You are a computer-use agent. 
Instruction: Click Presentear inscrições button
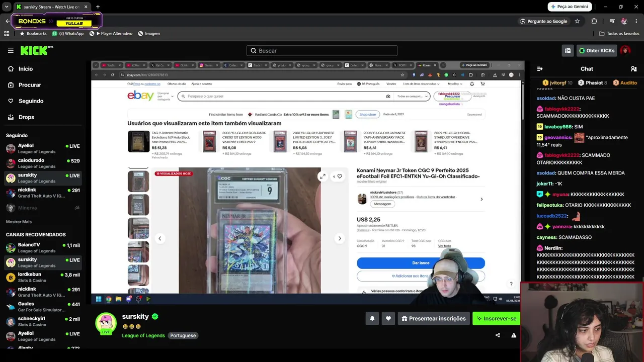coord(434,318)
